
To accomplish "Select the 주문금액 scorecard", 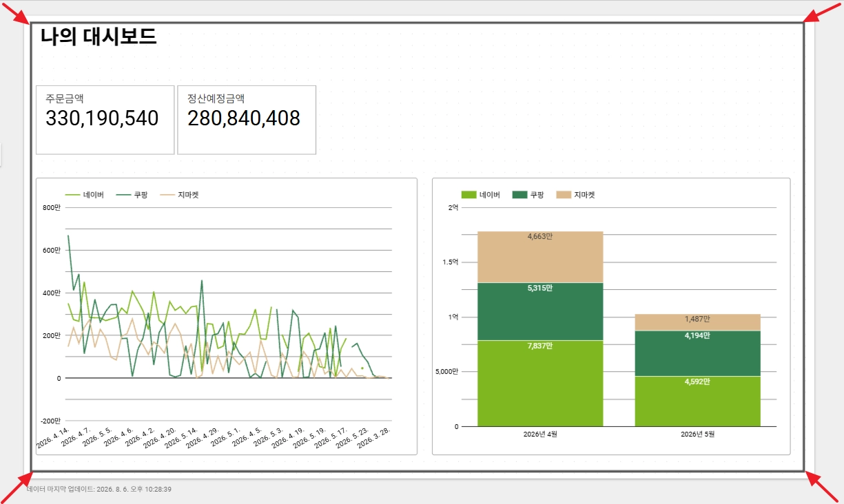I will [105, 120].
